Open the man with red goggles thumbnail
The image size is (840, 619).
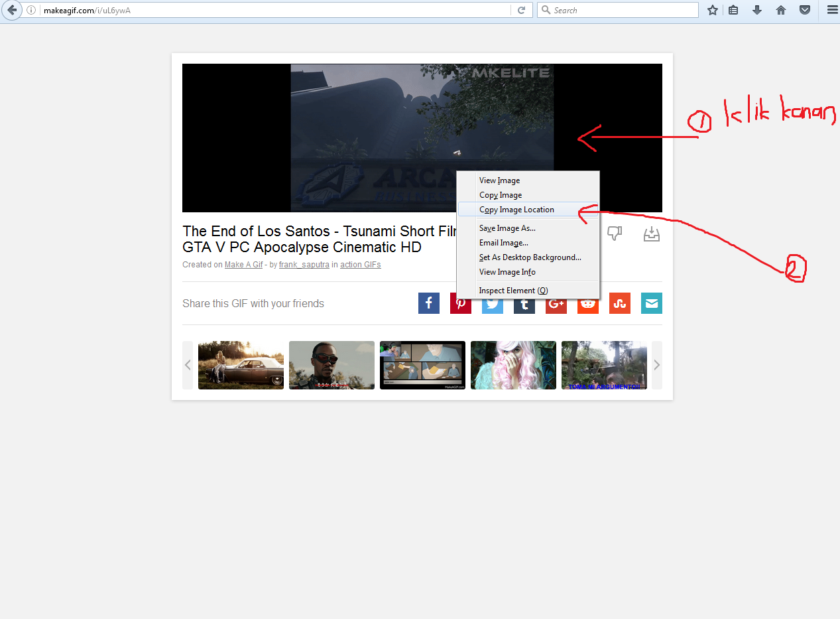point(331,365)
